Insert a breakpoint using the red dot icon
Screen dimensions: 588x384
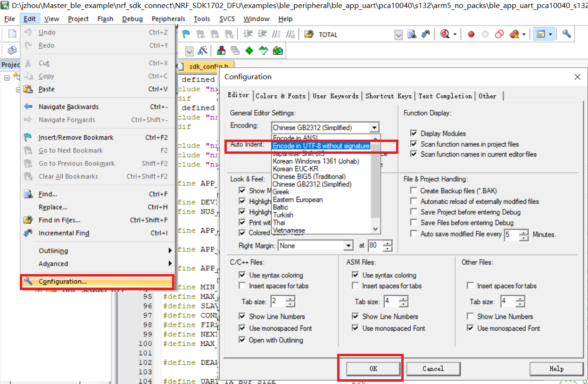tap(471, 34)
